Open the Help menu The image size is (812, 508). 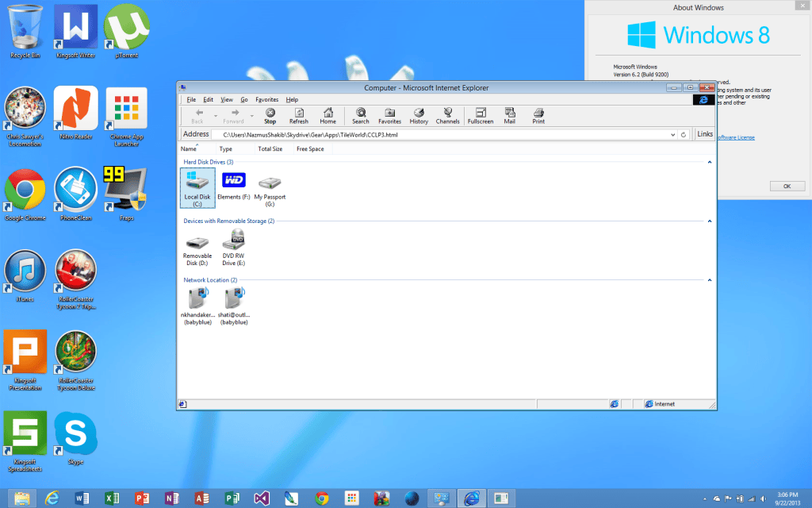(x=292, y=99)
